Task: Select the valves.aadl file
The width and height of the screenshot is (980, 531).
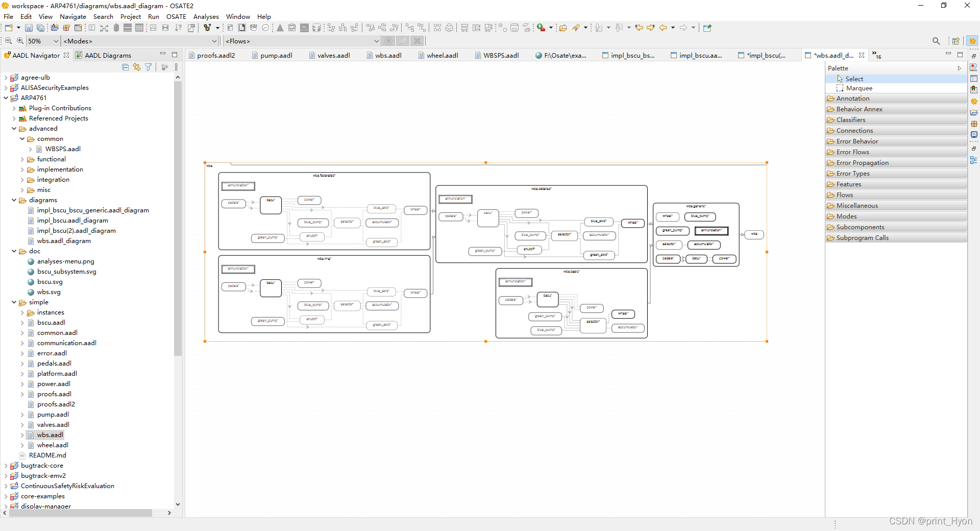Action: (x=53, y=424)
